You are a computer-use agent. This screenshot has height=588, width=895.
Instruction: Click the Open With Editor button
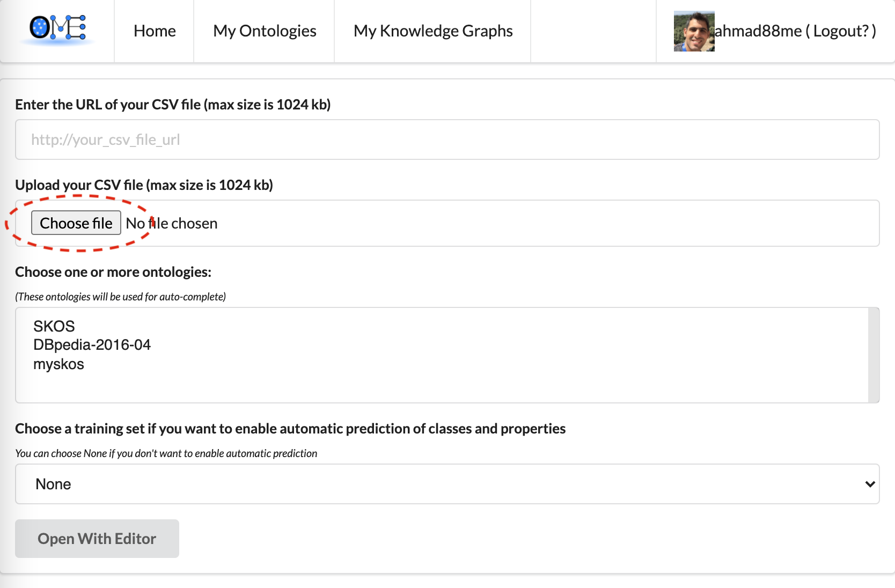tap(97, 539)
